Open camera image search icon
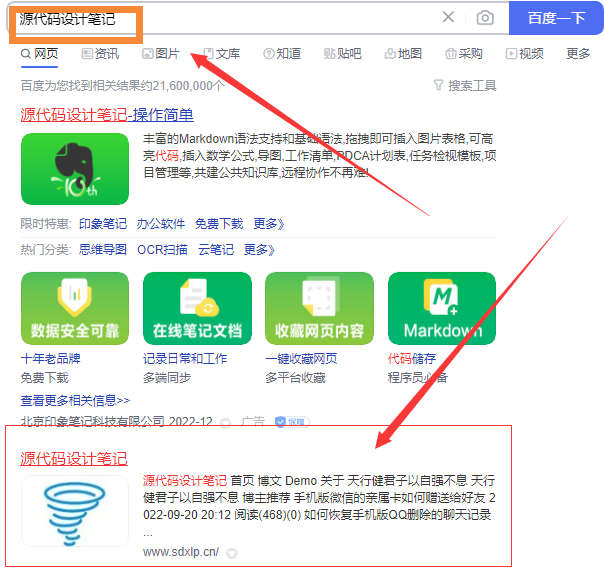This screenshot has width=604, height=571. coord(485,18)
